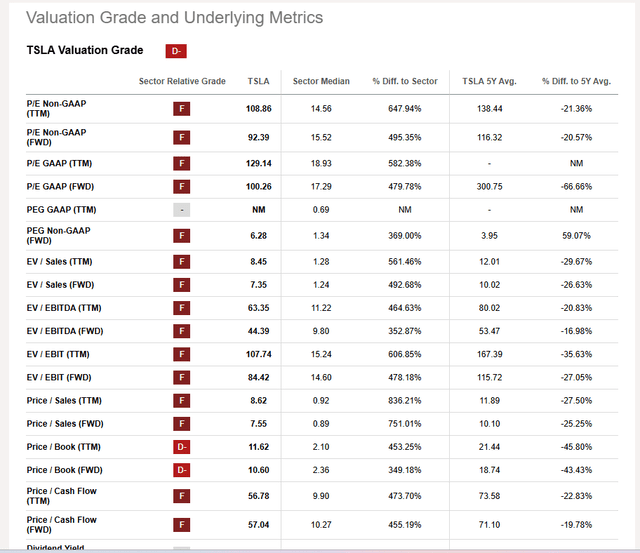Select the 5Y average value 21.44
The image size is (640, 553).
pyautogui.click(x=489, y=447)
